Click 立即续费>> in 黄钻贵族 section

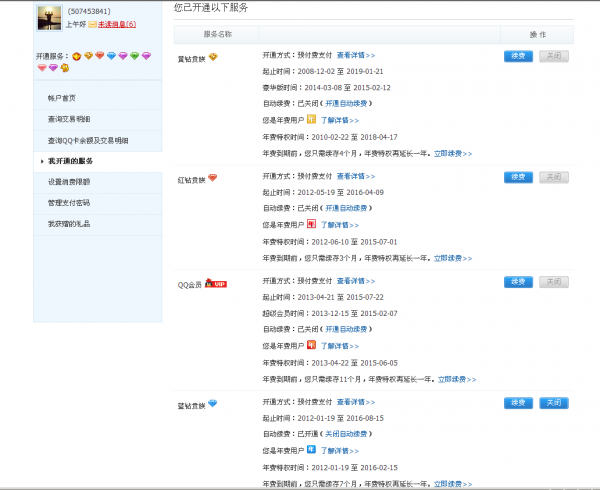453,153
